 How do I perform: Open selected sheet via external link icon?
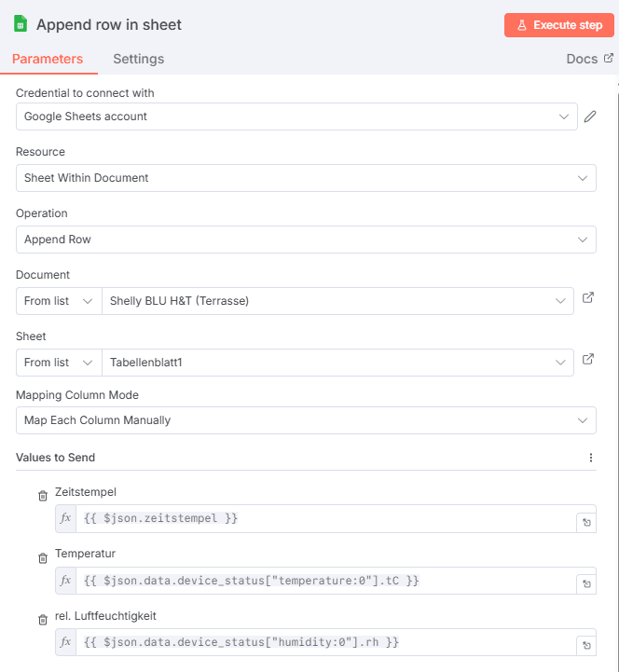click(x=588, y=360)
